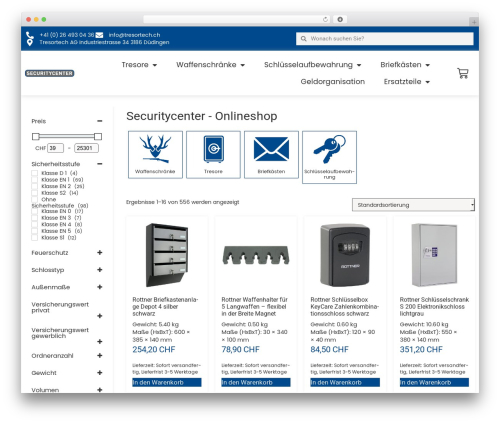500x423 pixels.
Task: Open the Waffenschränke menu
Action: click(211, 65)
